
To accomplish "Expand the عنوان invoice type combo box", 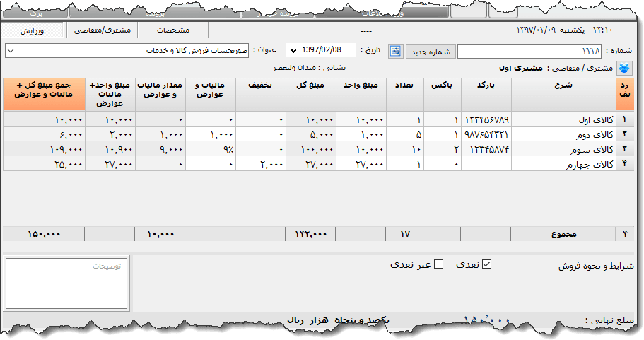I will [10, 51].
